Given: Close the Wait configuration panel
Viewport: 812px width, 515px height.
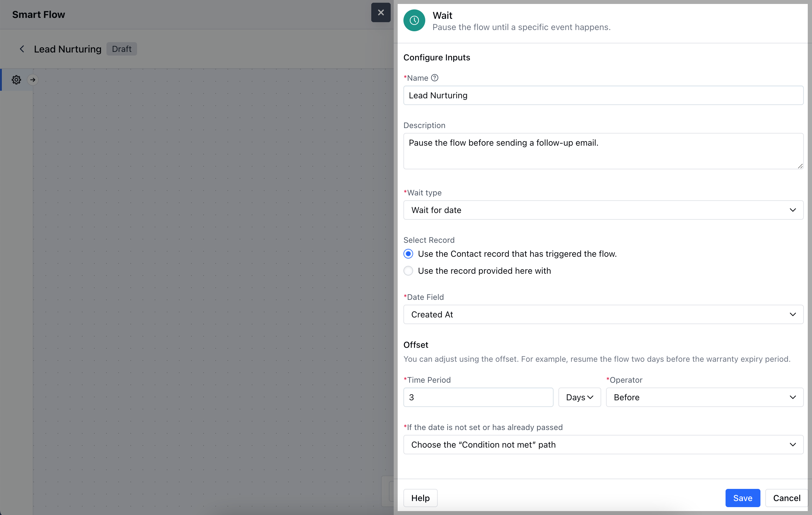Looking at the screenshot, I should coord(381,12).
